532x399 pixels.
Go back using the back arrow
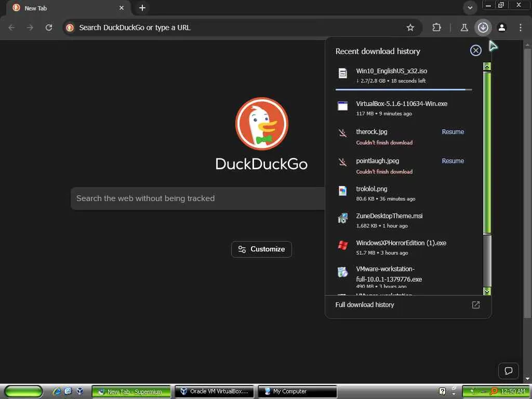tap(11, 28)
